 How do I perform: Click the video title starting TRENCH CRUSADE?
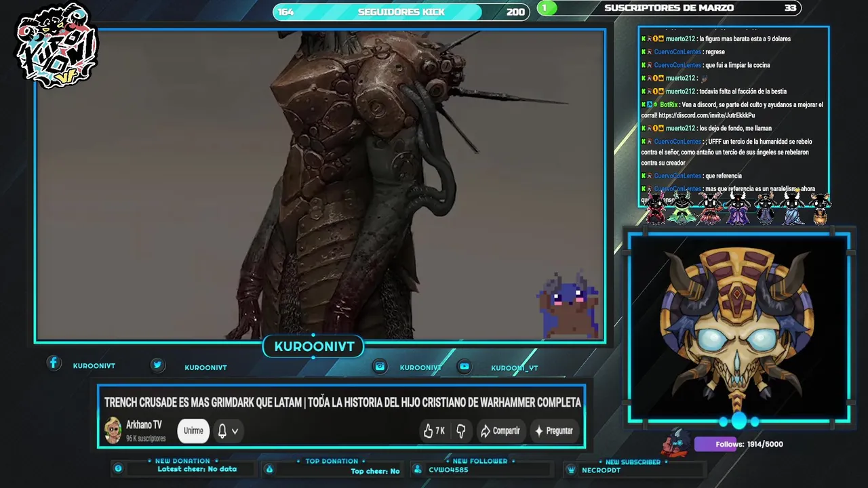tap(342, 402)
